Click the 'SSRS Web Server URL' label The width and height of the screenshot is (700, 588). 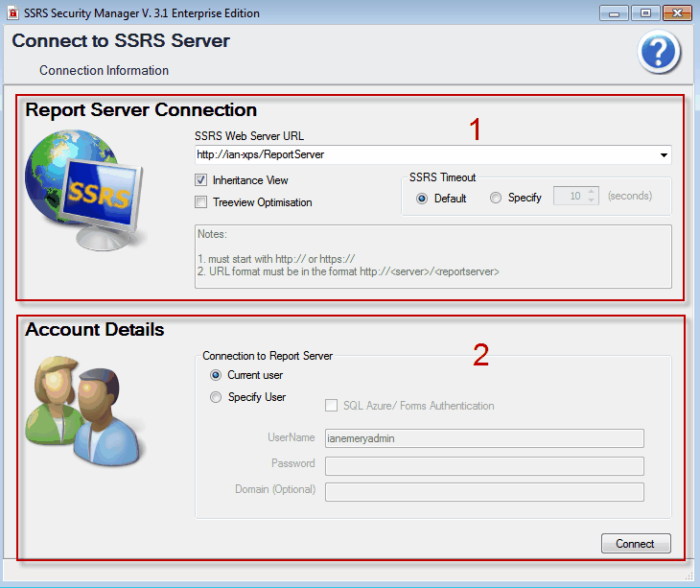point(249,135)
